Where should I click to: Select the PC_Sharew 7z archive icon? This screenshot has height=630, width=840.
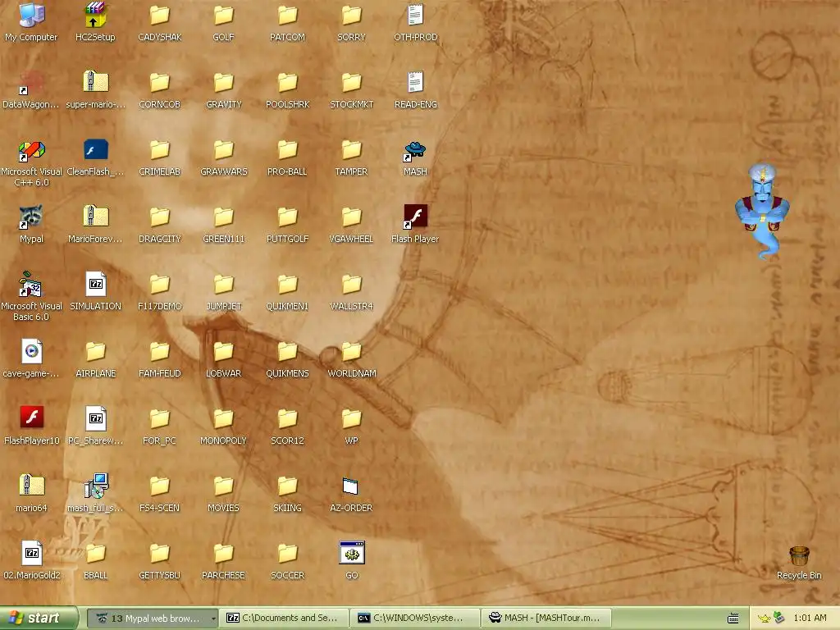[x=95, y=418]
